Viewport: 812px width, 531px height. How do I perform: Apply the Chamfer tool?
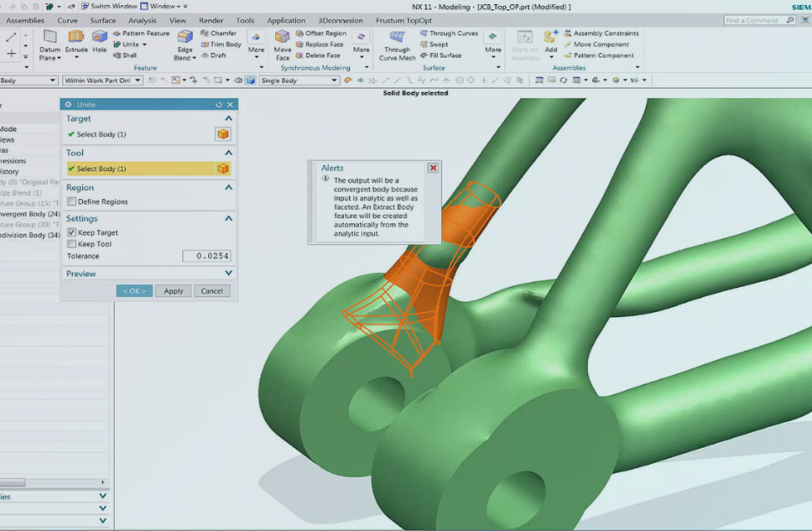[x=219, y=34]
